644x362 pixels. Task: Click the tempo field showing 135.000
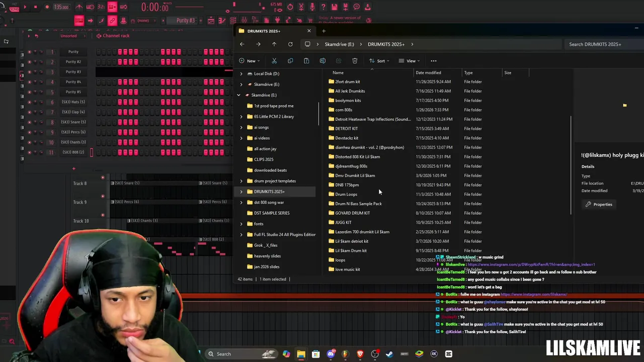[61, 7]
